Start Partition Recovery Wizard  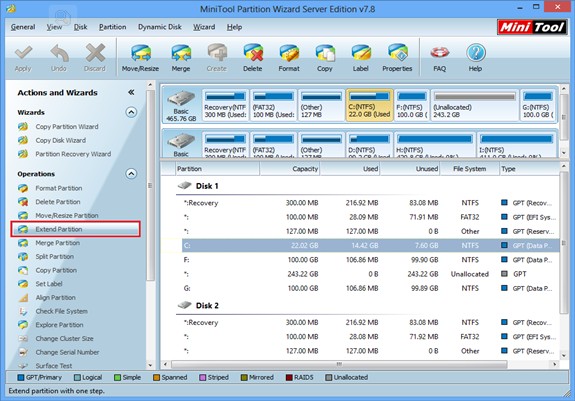[x=73, y=154]
